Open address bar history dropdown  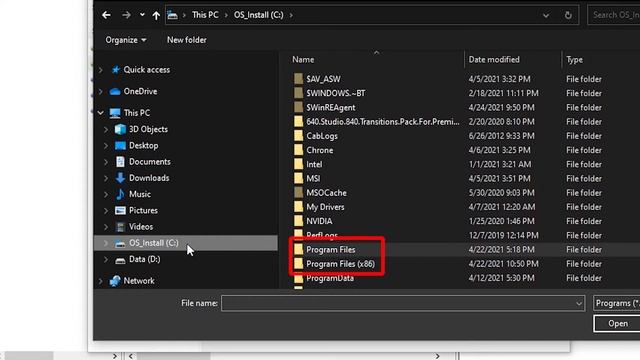(546, 16)
